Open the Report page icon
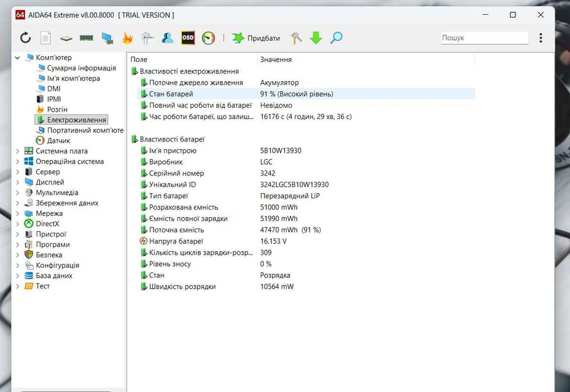This screenshot has height=392, width=570. [x=46, y=38]
